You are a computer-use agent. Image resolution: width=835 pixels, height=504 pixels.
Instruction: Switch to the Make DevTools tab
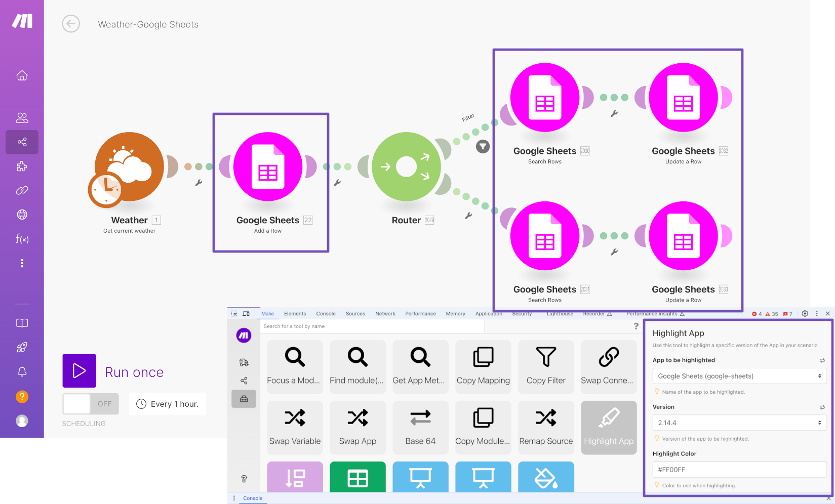coord(267,314)
